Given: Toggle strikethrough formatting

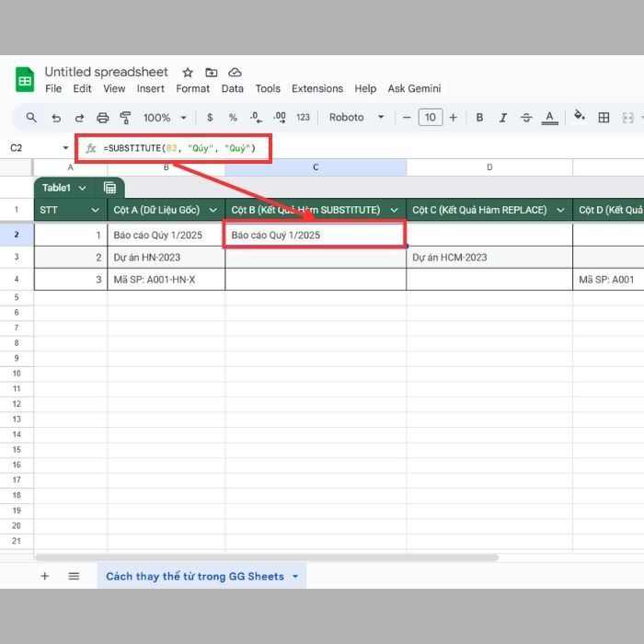Looking at the screenshot, I should pos(526,118).
